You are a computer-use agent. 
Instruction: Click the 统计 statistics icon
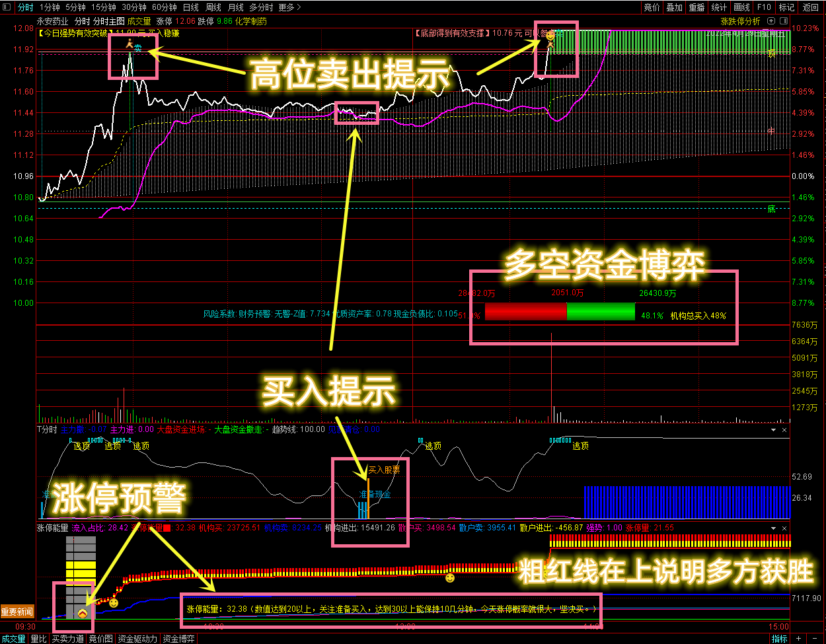[x=719, y=7]
